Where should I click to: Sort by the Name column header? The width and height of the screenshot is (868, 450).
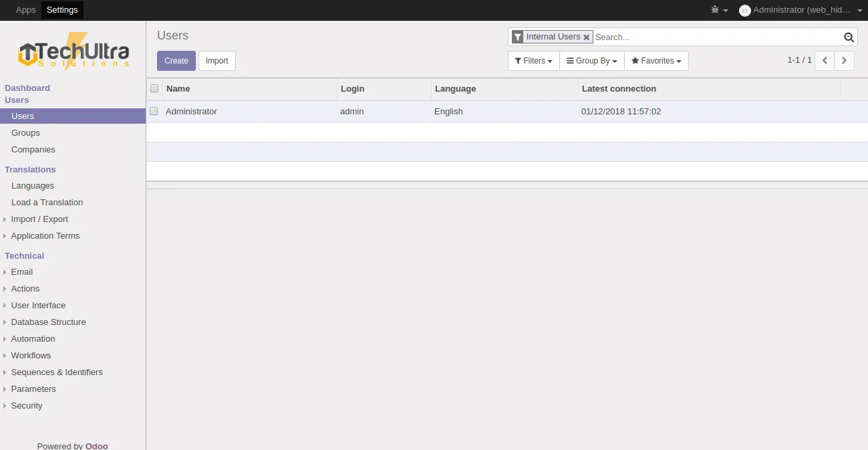250,89
